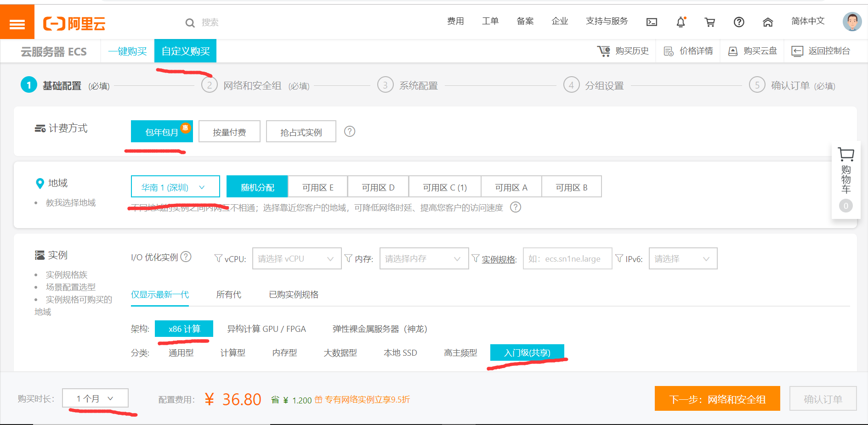Click the search magnifier icon
This screenshot has height=425, width=868.
[190, 22]
